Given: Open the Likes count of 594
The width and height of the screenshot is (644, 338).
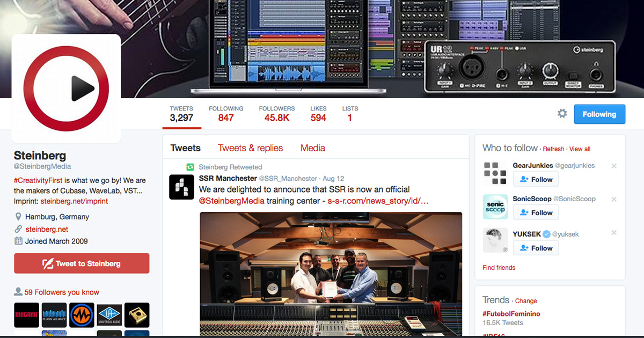Looking at the screenshot, I should coord(318,114).
